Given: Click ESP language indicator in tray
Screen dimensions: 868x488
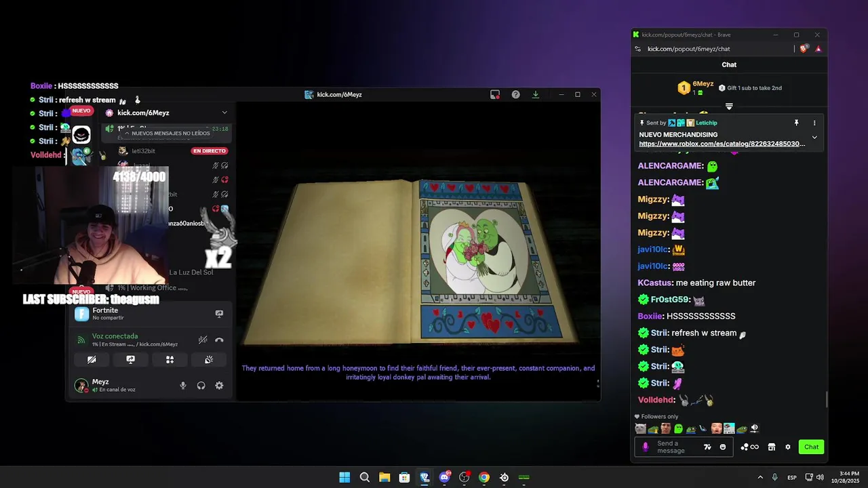Looking at the screenshot, I should [x=792, y=477].
